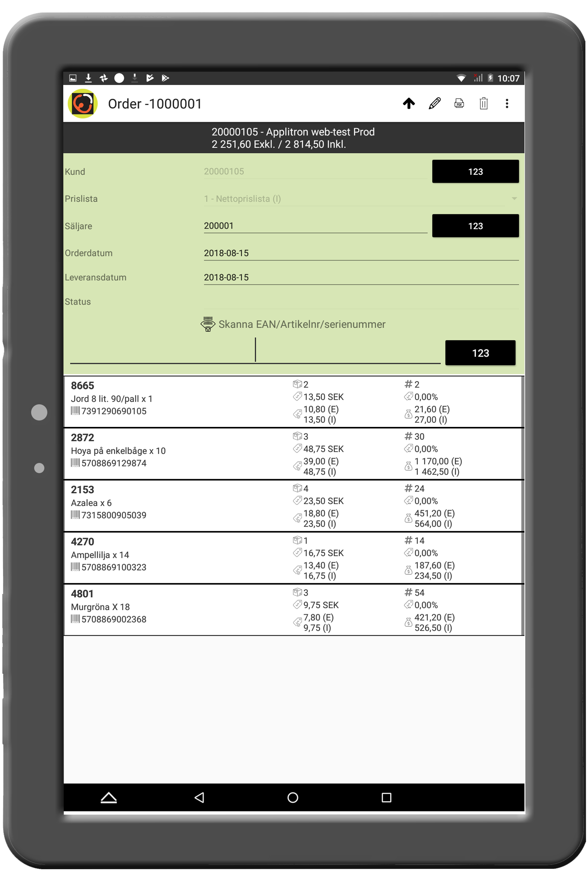Tap Android back navigation button
The width and height of the screenshot is (588, 882).
click(199, 797)
